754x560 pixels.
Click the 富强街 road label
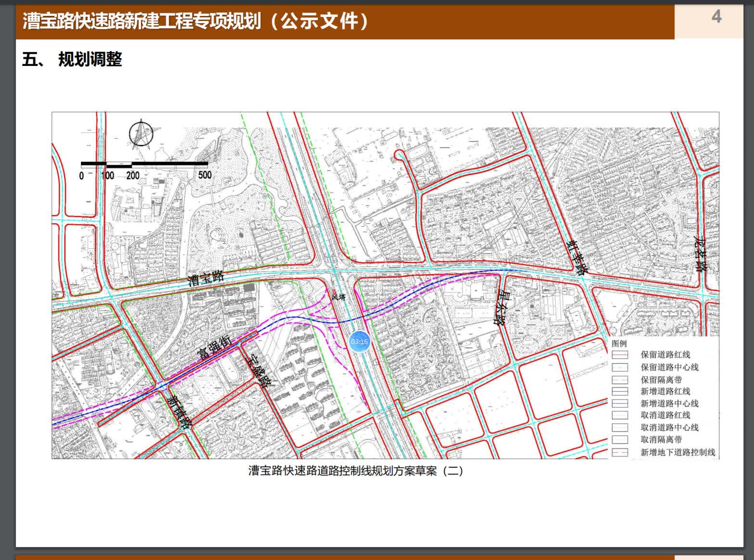(x=215, y=347)
